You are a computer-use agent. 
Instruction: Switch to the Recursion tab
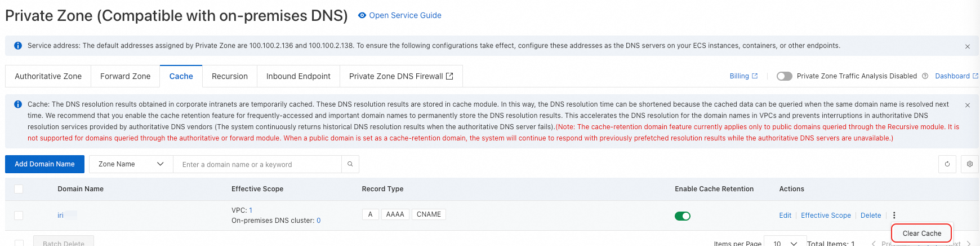click(x=229, y=76)
